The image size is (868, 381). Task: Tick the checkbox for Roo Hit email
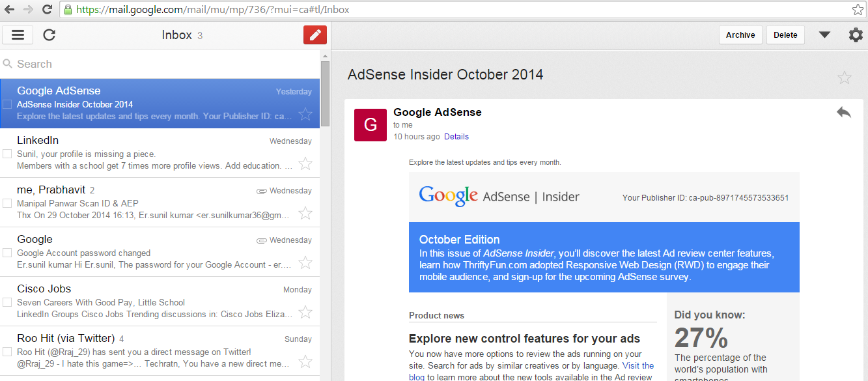coord(7,352)
